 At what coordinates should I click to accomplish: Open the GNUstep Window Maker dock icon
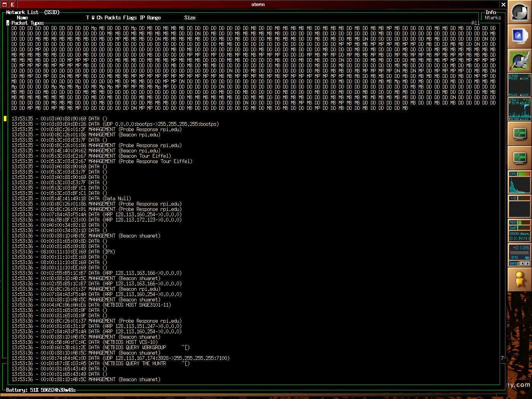[x=519, y=12]
